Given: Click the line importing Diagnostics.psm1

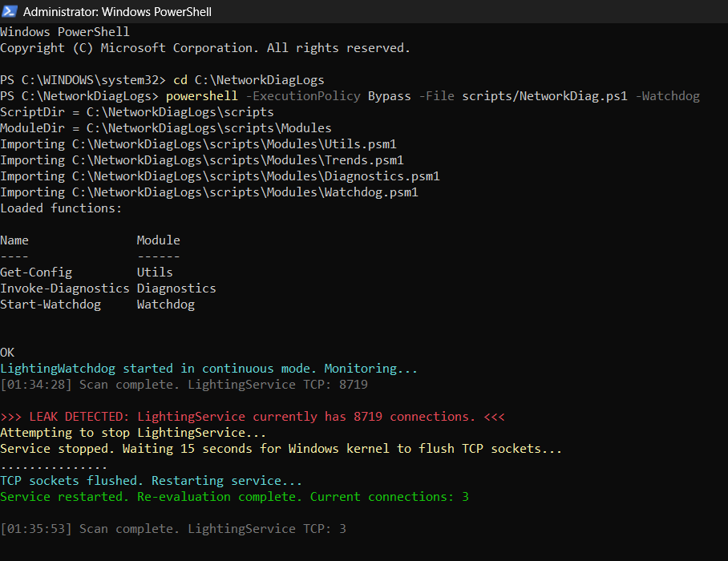Looking at the screenshot, I should [x=220, y=176].
